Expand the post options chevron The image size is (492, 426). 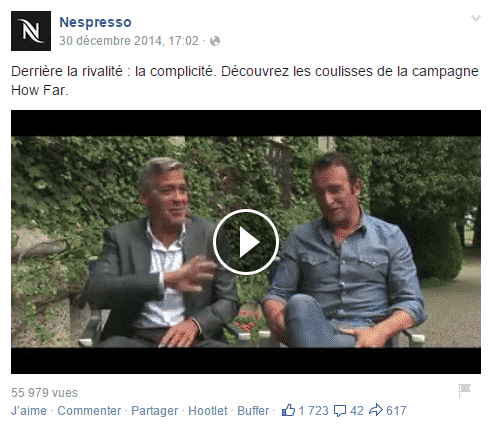[x=476, y=18]
